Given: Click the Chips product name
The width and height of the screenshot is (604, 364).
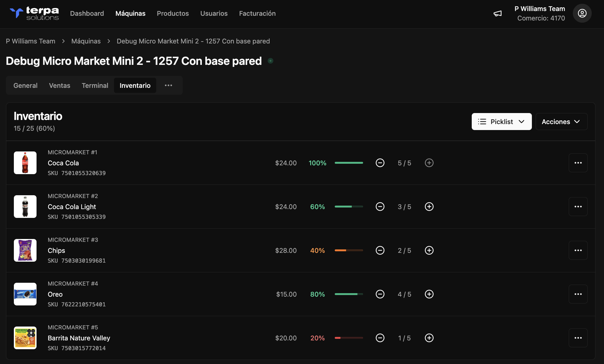Looking at the screenshot, I should [56, 251].
